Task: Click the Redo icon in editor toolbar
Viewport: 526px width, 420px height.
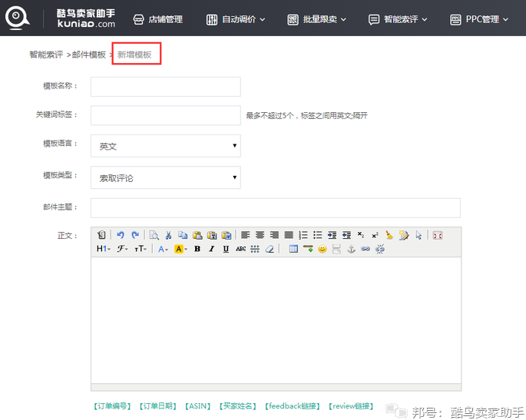Action: pyautogui.click(x=135, y=235)
